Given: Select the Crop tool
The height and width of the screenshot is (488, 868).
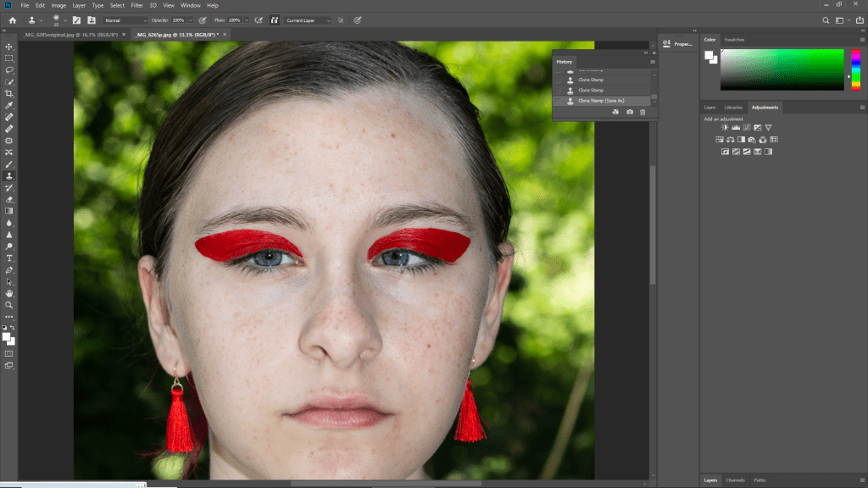Looking at the screenshot, I should pos(9,93).
